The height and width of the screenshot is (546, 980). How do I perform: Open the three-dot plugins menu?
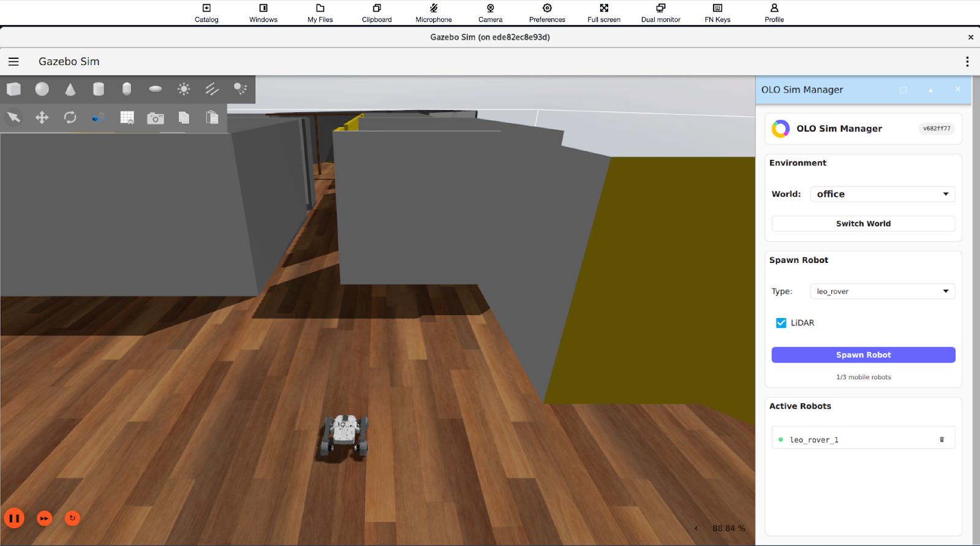(967, 61)
